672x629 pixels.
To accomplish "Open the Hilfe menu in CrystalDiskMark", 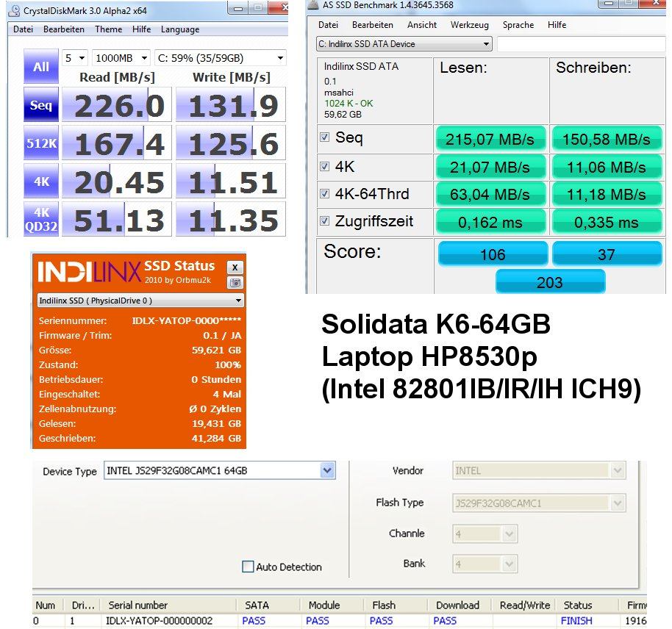I will [141, 29].
